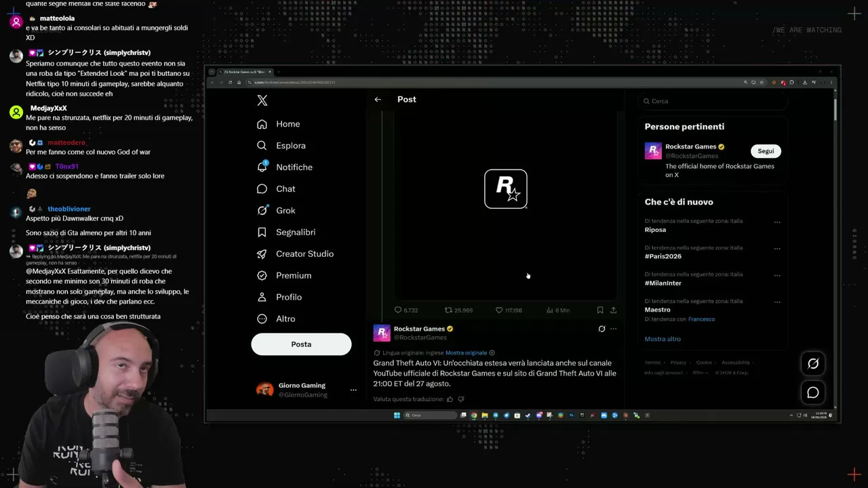Open the Altro more menu
Screen dimensions: 868x488
(x=277, y=319)
